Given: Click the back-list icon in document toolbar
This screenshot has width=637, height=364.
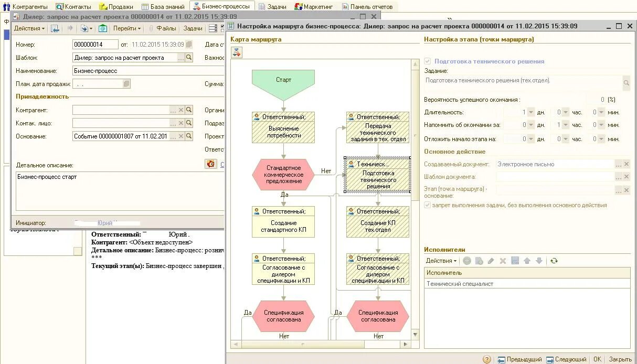Looking at the screenshot, I should click(x=55, y=28).
